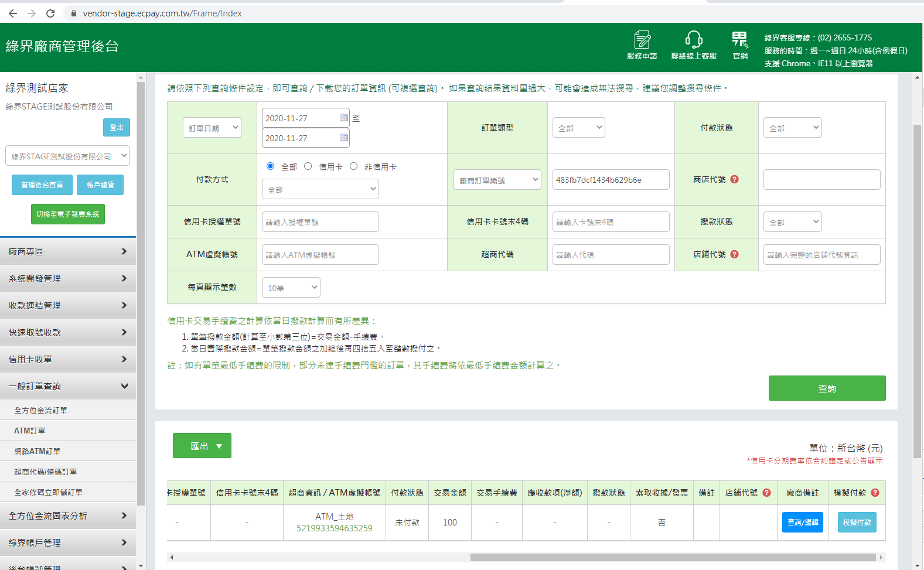The image size is (924, 570).
Task: Open 每頁顯示筆數 10筆 dropdown
Action: (291, 288)
